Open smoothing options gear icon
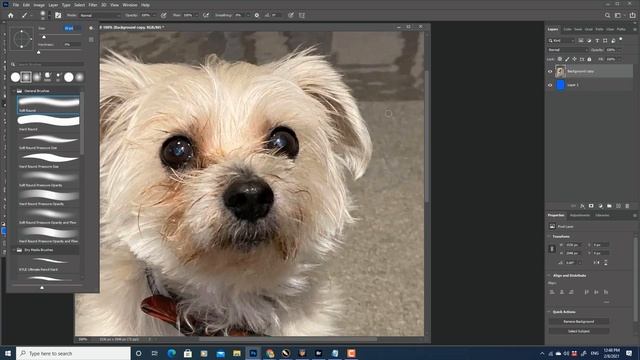 click(257, 15)
